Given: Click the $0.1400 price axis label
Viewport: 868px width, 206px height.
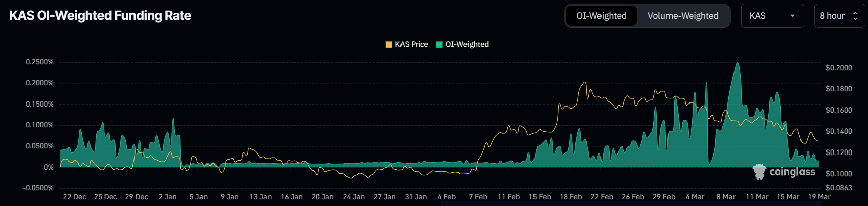Looking at the screenshot, I should pos(839,131).
